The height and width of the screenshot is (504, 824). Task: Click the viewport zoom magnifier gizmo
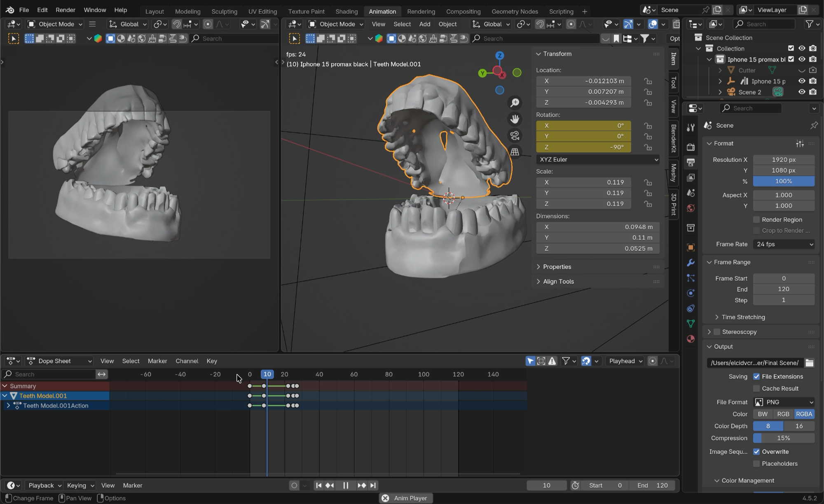515,103
